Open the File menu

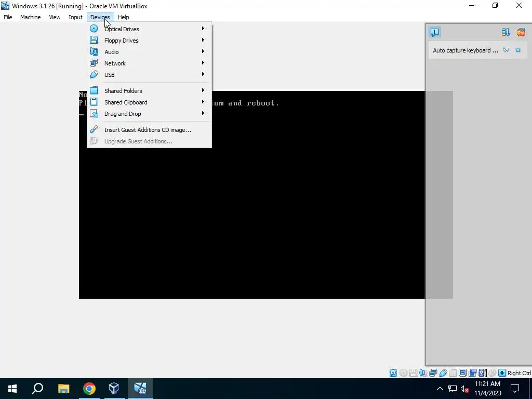(x=8, y=17)
